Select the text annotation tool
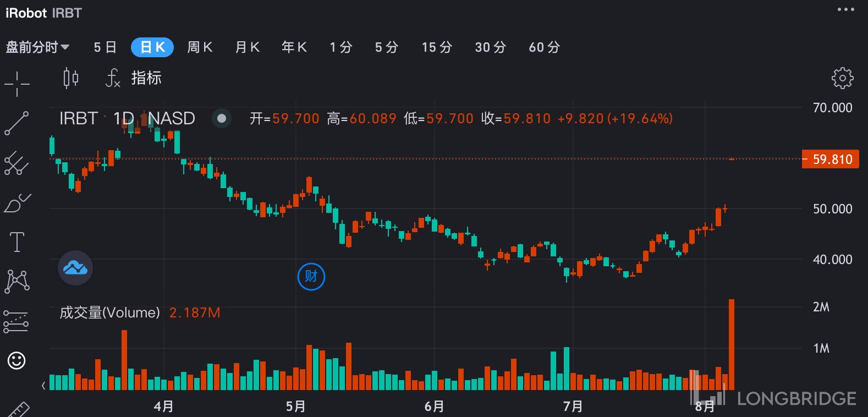This screenshot has height=417, width=868. point(17,242)
